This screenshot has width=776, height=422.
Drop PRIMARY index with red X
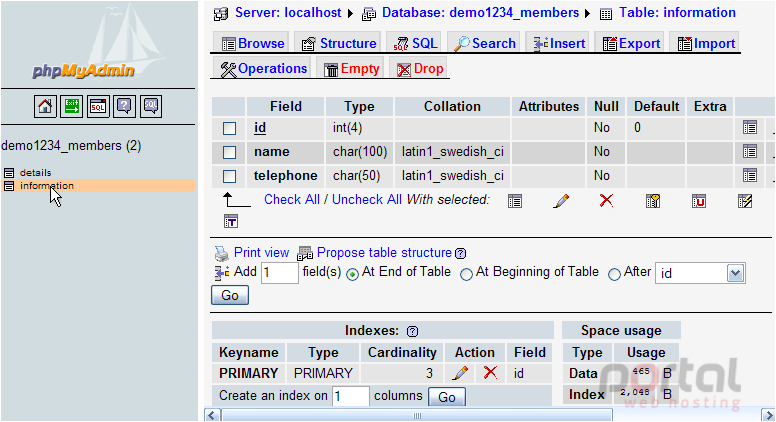coord(490,373)
